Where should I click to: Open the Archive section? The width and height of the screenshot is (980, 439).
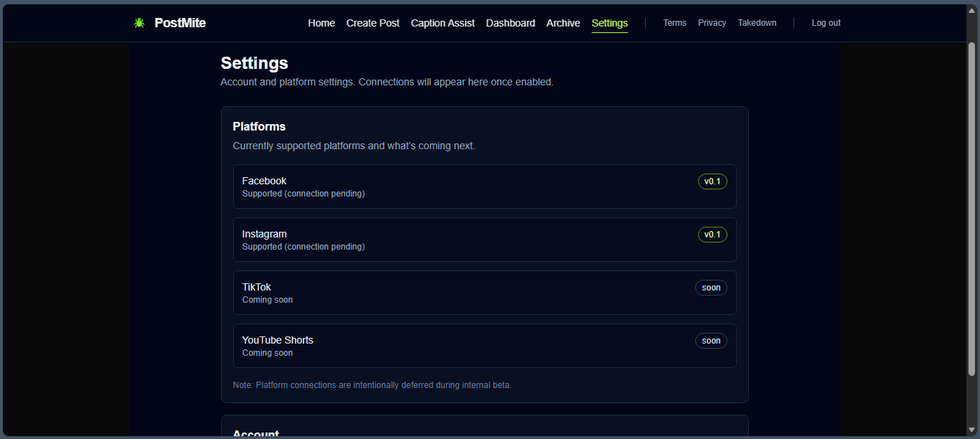click(x=563, y=22)
